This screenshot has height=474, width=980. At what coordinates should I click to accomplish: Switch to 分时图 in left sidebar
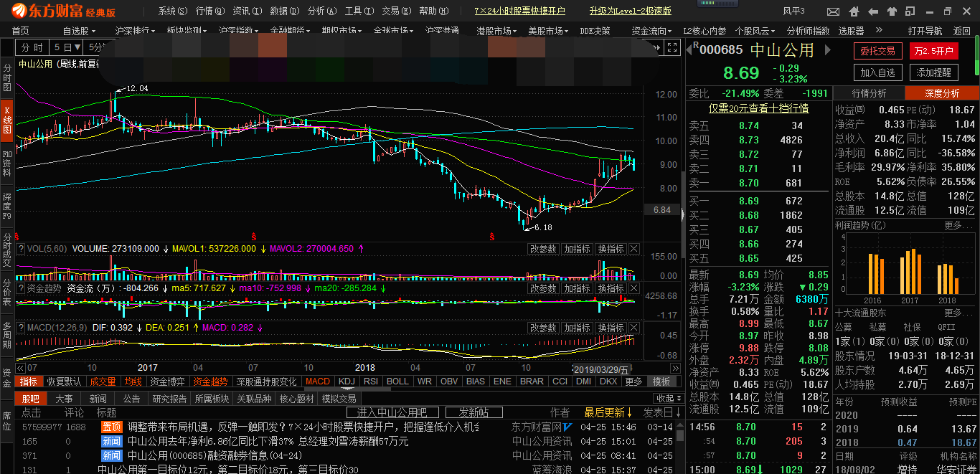7,77
